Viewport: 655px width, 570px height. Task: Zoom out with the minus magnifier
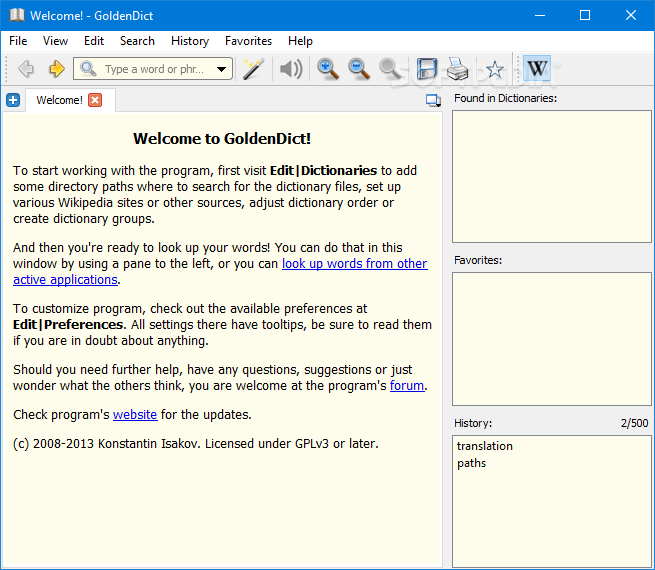[359, 69]
